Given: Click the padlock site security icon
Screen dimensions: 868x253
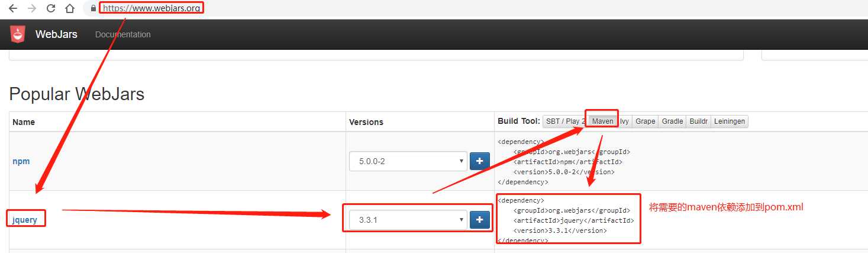Looking at the screenshot, I should click(x=93, y=8).
